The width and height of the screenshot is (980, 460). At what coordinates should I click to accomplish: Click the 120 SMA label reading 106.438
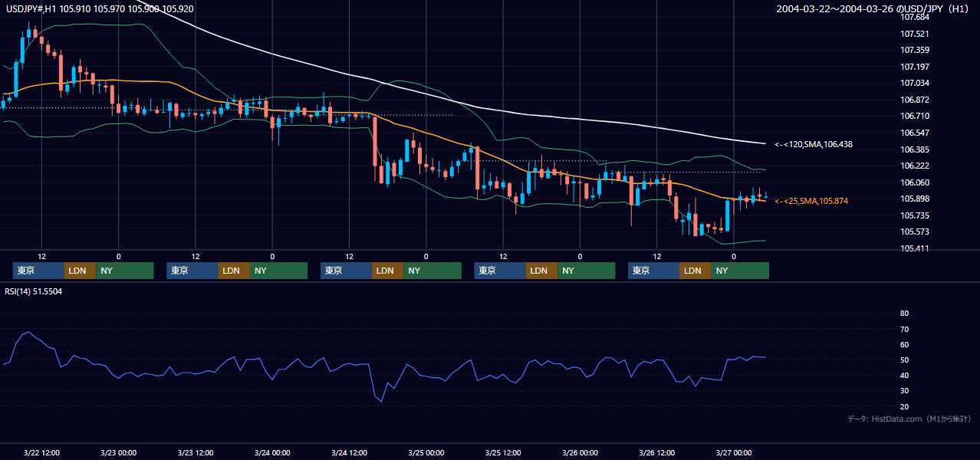814,144
